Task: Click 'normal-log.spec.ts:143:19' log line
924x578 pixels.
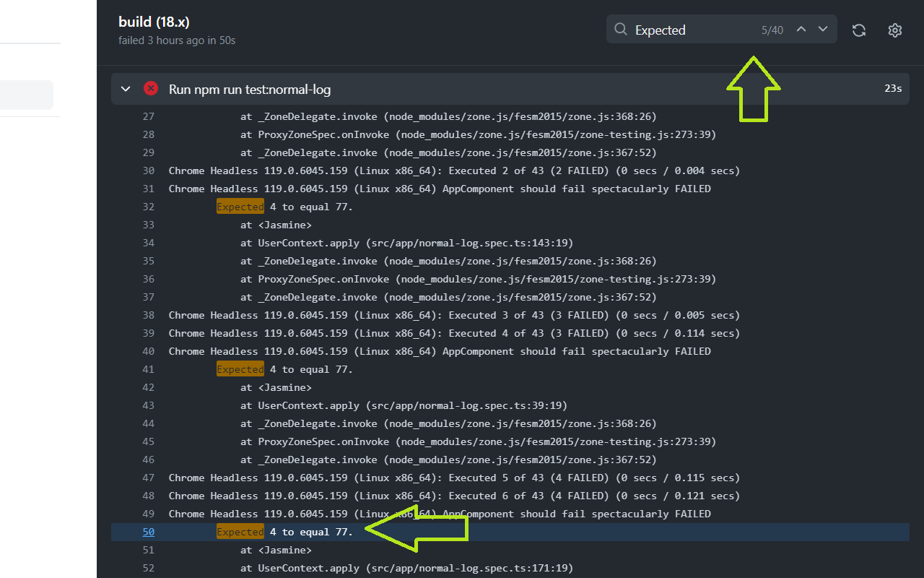Action: 407,243
